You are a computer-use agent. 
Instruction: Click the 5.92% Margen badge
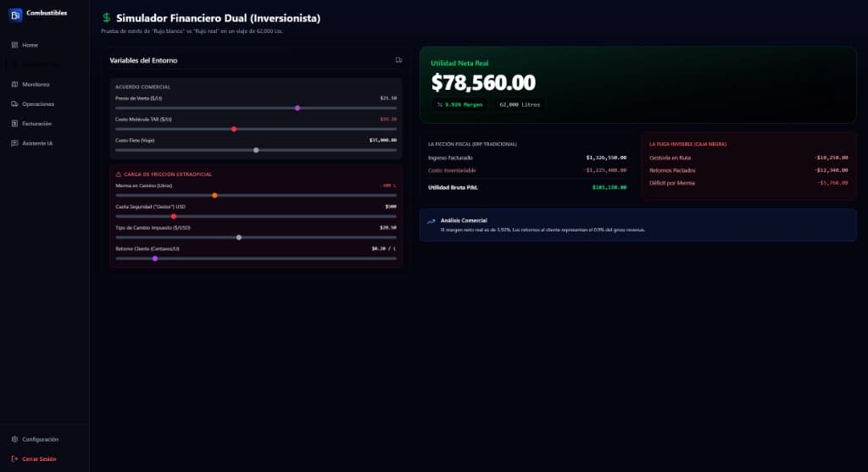[459, 104]
